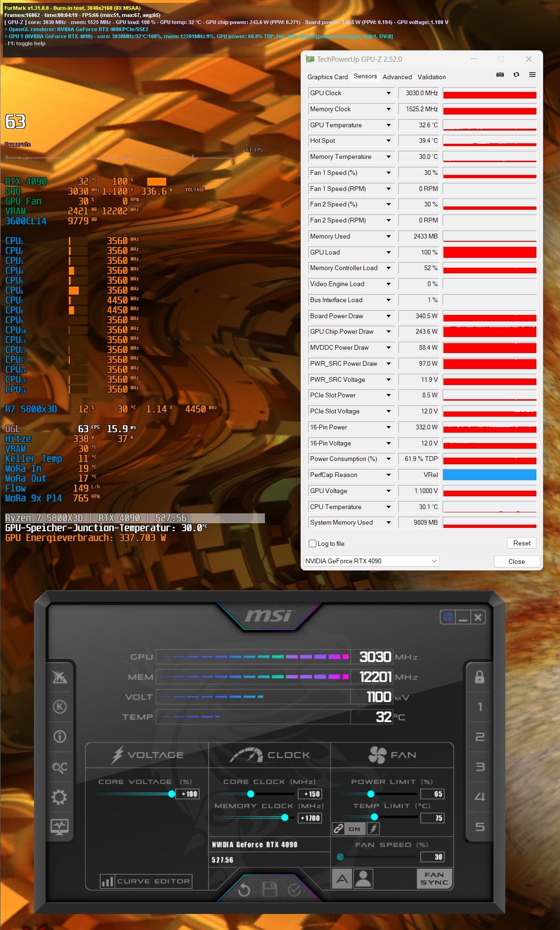
Task: Switch to the Sensors tab
Action: 365,76
